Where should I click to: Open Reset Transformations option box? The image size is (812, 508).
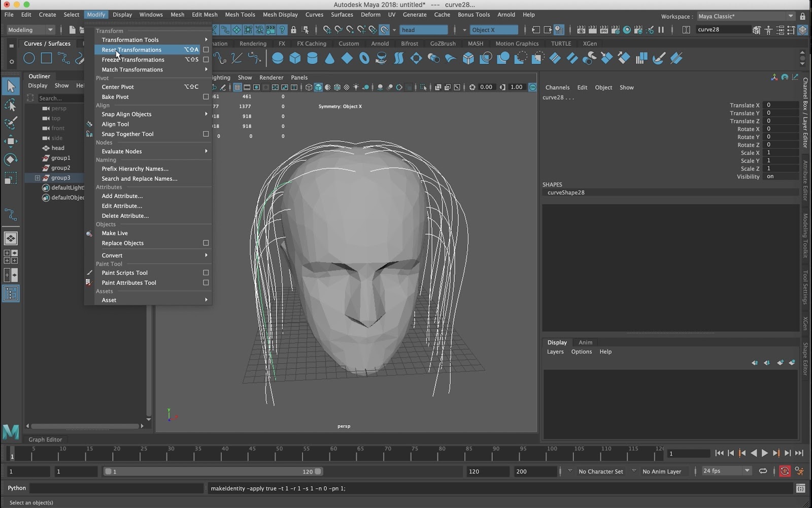point(206,50)
